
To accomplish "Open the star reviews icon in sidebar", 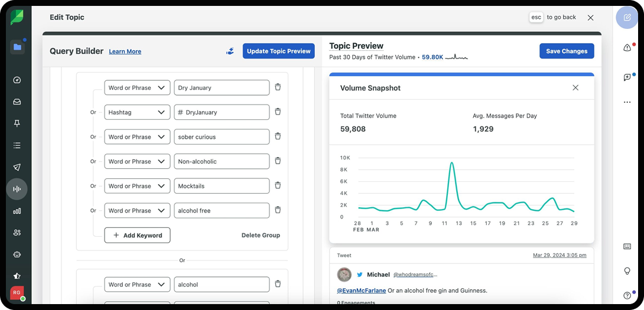I will point(17,276).
